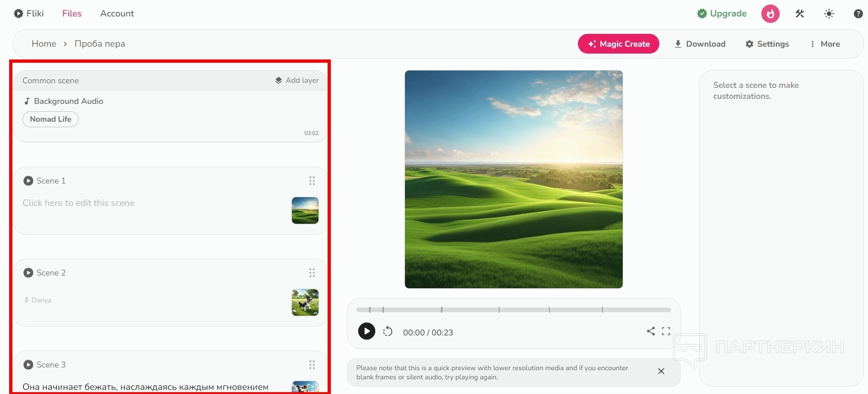The image size is (868, 394).
Task: Click the main video preview image
Action: click(x=514, y=179)
